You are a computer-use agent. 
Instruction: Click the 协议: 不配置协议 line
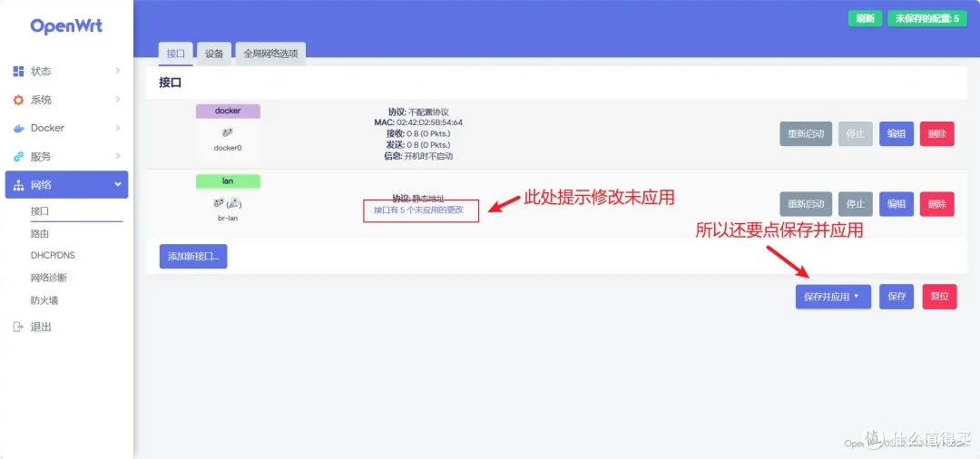418,112
